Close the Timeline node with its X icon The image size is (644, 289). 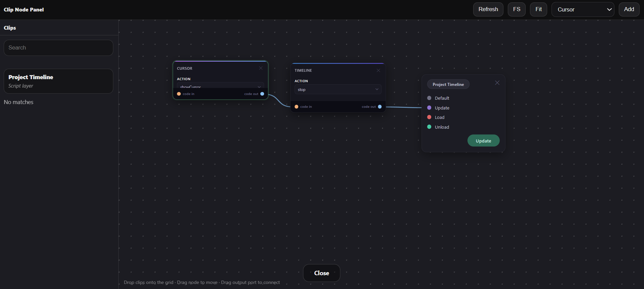378,70
